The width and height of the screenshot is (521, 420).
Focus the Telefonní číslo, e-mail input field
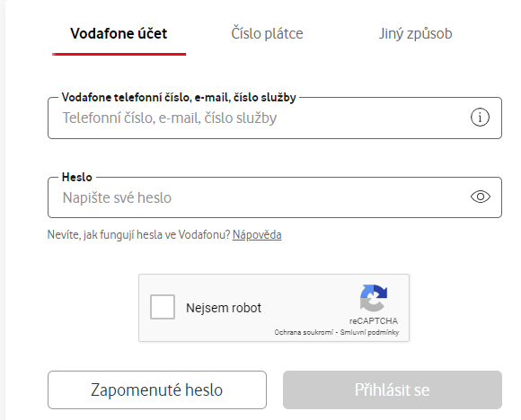(260, 118)
